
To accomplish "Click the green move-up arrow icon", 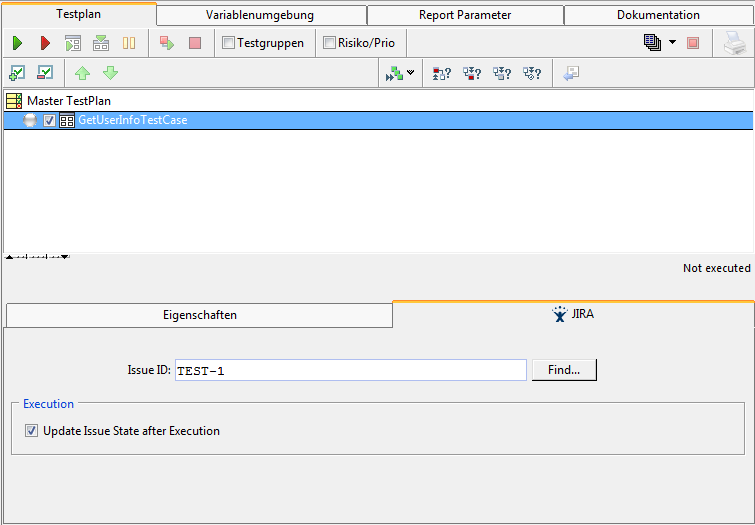I will click(x=83, y=73).
